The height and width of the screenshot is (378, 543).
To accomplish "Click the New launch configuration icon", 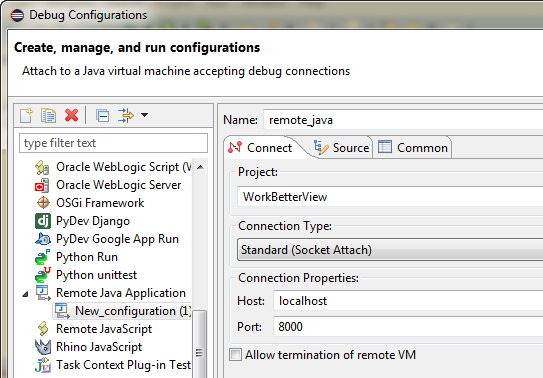I will (27, 116).
